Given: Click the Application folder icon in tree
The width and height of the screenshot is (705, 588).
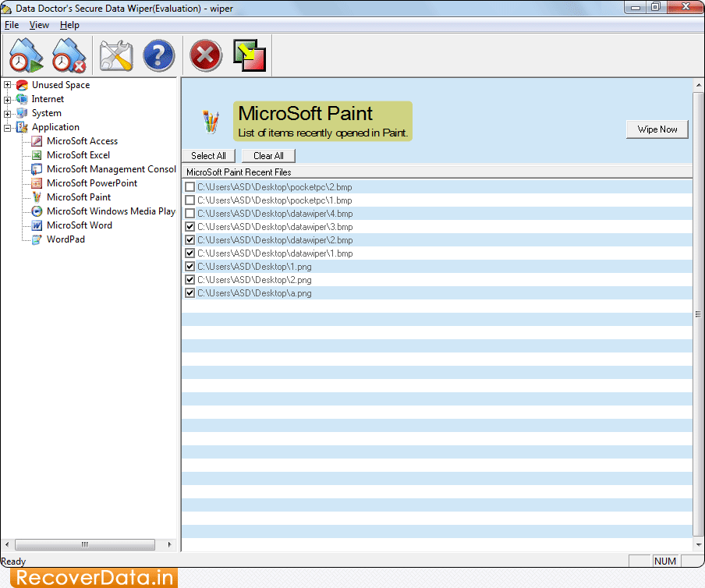Looking at the screenshot, I should pos(22,127).
